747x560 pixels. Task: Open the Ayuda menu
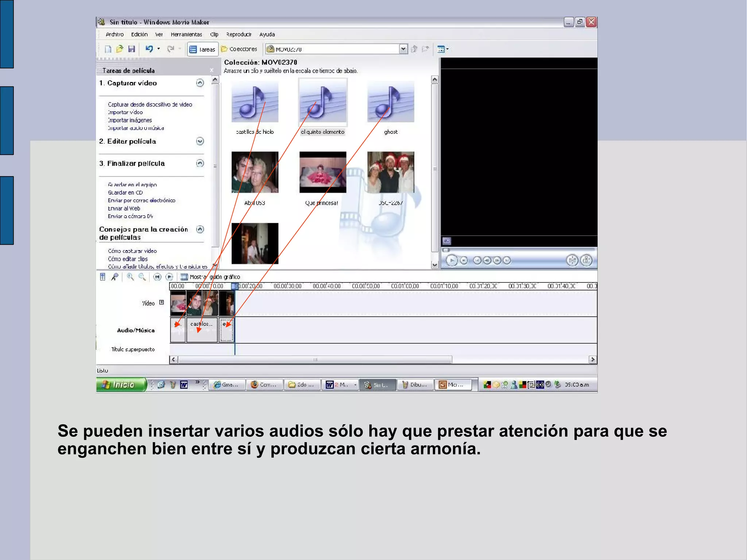coord(267,34)
